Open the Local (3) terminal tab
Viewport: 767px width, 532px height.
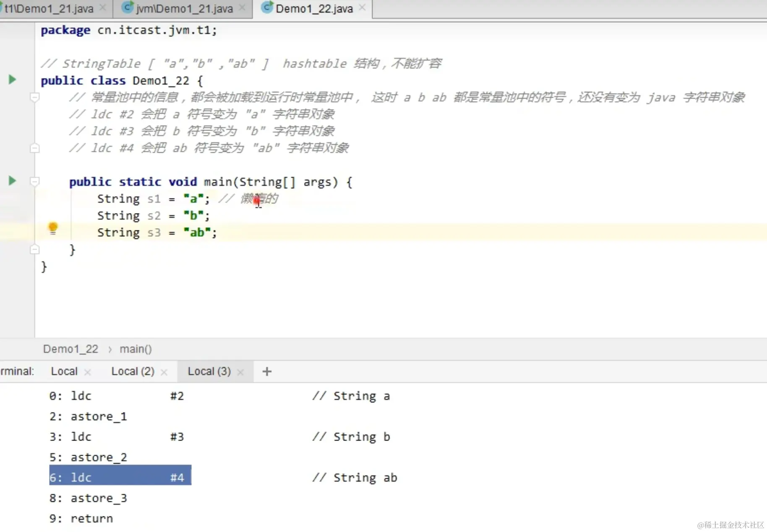point(209,371)
